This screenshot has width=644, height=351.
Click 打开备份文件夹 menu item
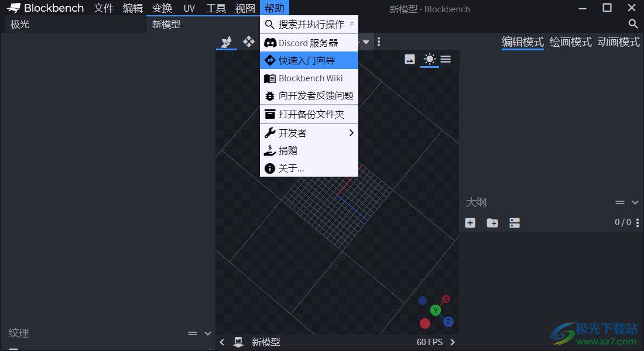coord(309,114)
